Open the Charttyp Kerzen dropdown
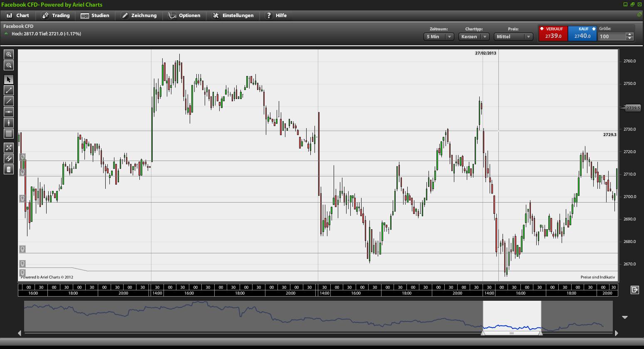644x349 pixels. click(x=474, y=37)
